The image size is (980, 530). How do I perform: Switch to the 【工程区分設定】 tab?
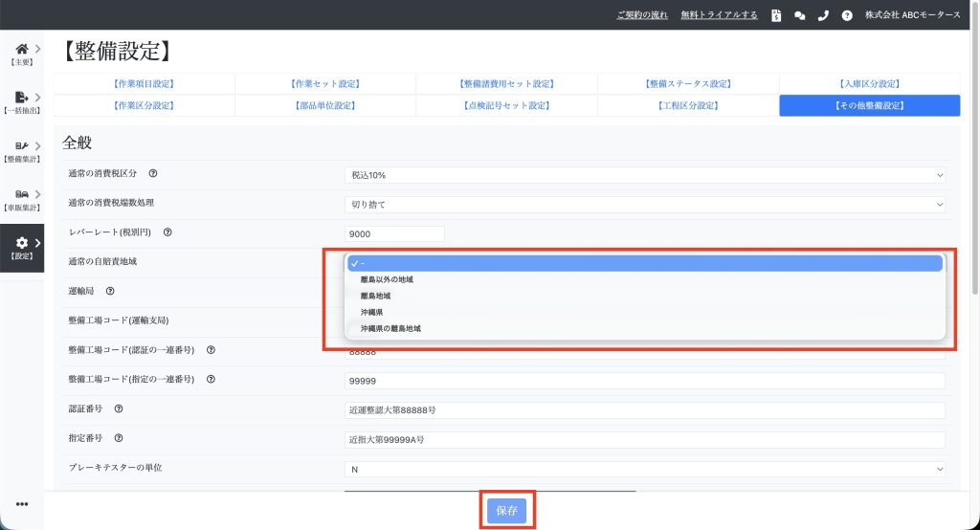pyautogui.click(x=688, y=105)
